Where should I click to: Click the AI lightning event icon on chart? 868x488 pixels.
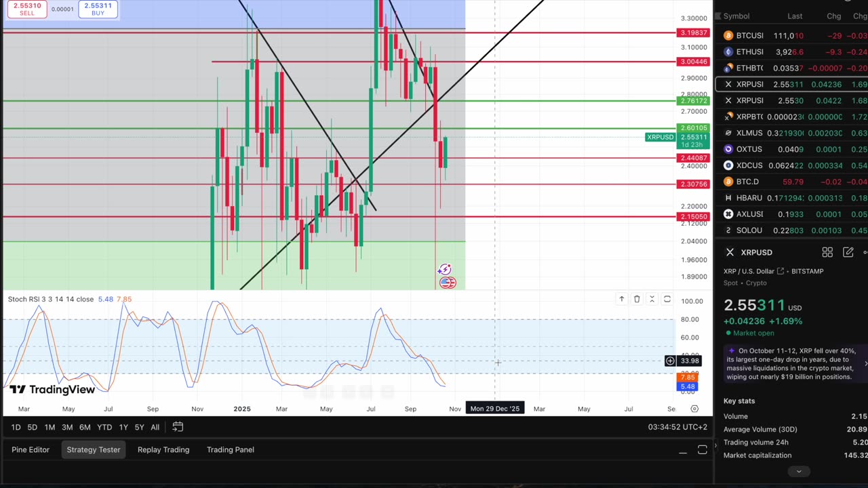(444, 270)
